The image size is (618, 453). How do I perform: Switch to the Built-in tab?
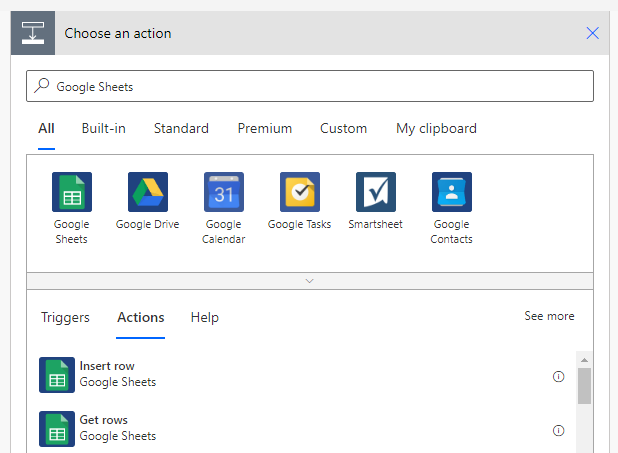104,129
